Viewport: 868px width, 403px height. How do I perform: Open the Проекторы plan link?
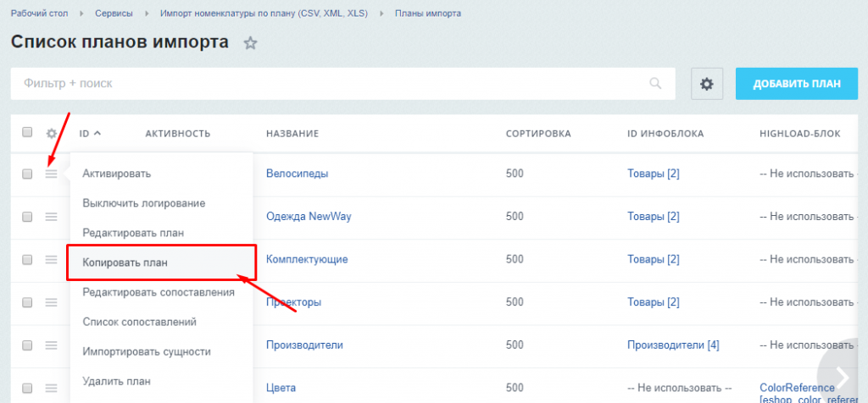pos(294,302)
